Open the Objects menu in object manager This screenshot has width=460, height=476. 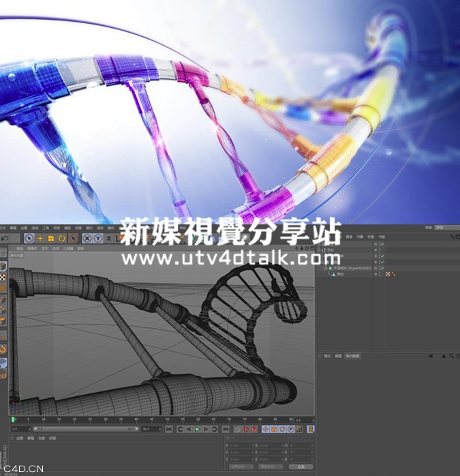click(x=360, y=237)
